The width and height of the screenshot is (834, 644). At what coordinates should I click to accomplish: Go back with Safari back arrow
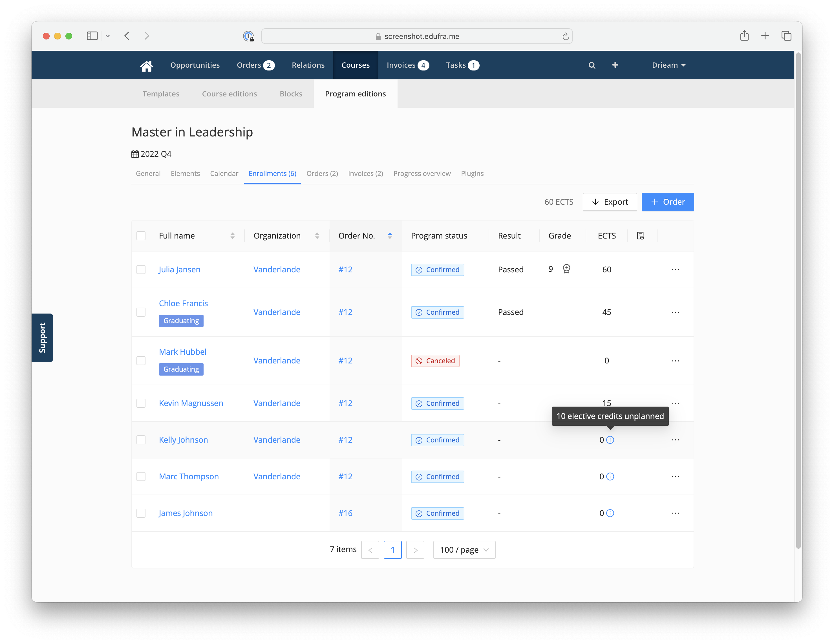127,36
